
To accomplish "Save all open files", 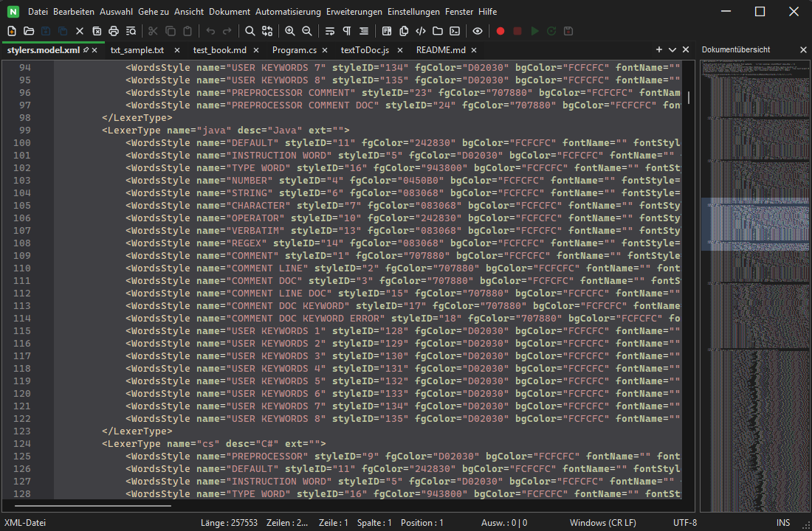I will [x=63, y=31].
